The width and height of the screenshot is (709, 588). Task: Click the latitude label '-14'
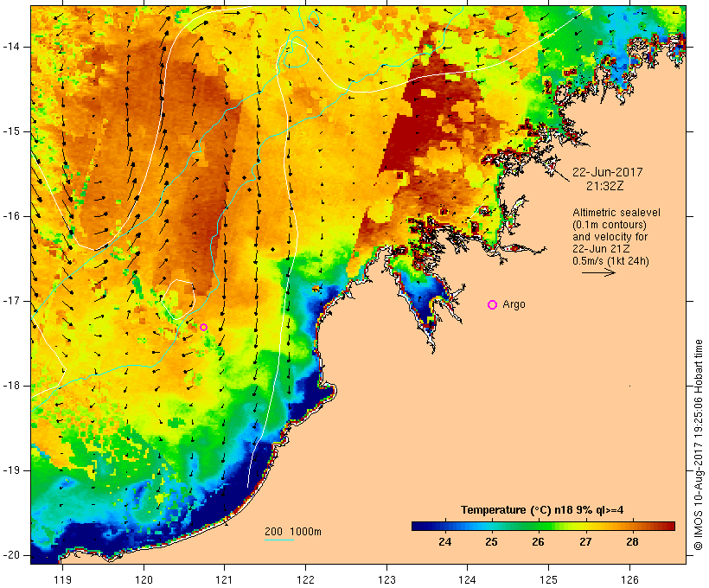[x=11, y=47]
